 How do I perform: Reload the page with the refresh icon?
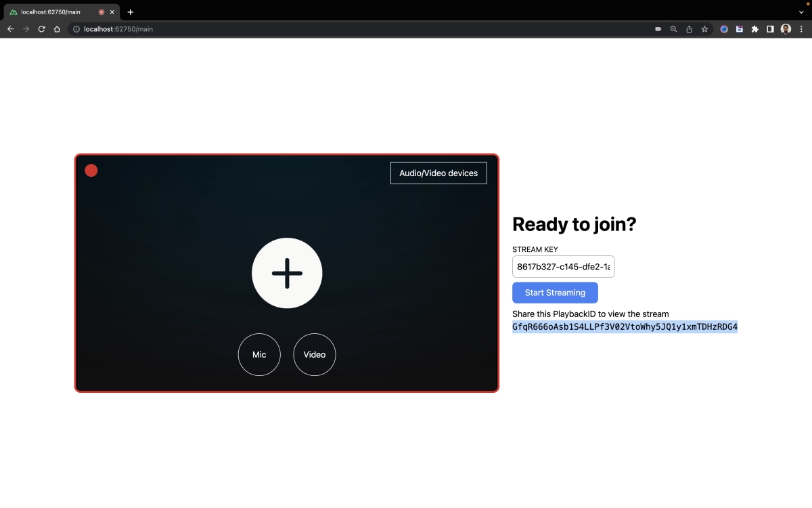point(41,29)
